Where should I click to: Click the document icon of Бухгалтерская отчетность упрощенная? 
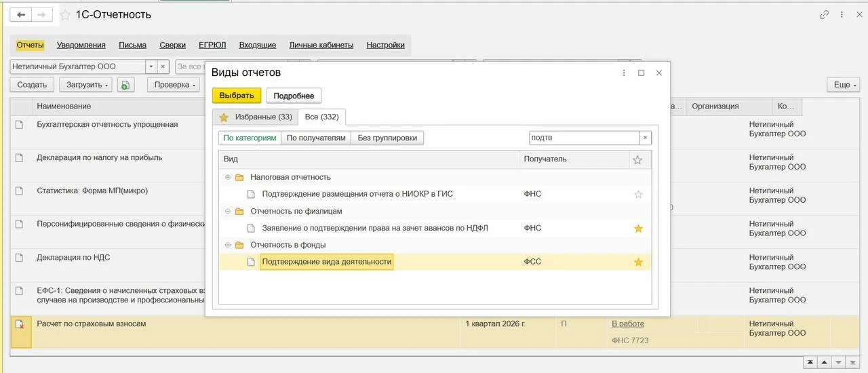coord(20,125)
